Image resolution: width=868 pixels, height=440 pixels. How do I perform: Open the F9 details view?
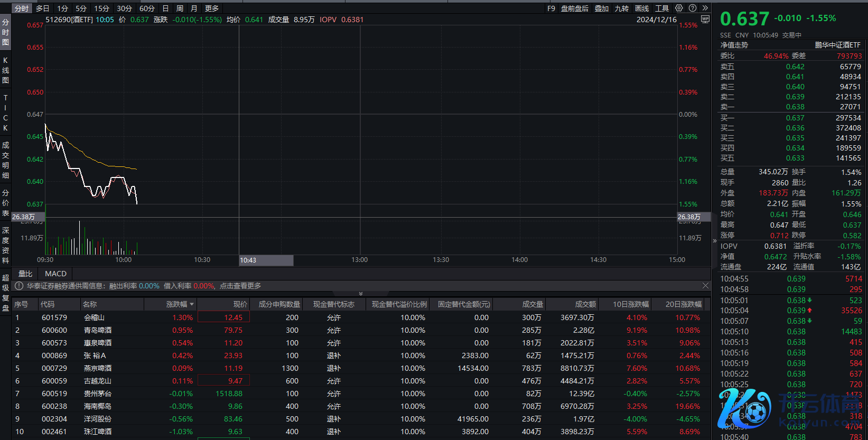pyautogui.click(x=551, y=8)
